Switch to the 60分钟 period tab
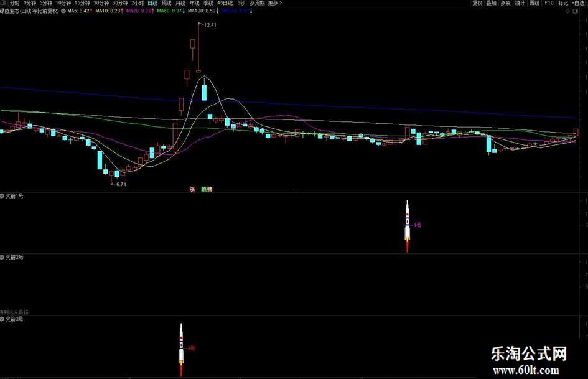 (x=120, y=3)
